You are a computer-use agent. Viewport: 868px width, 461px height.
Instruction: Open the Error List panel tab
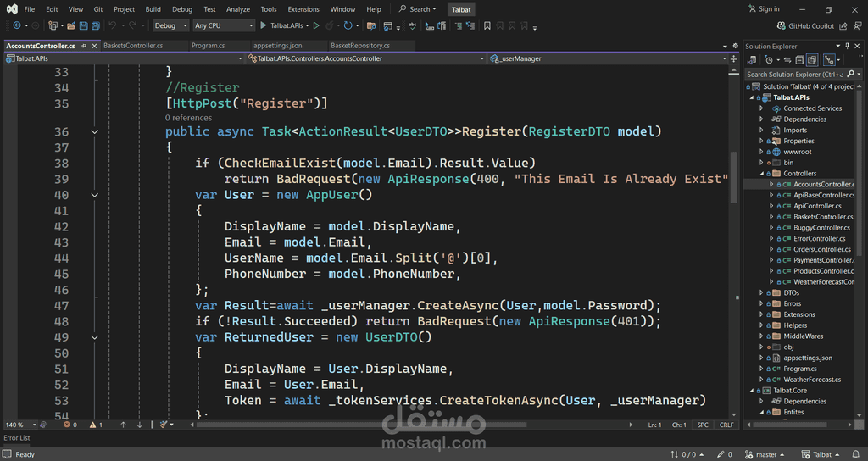(17, 438)
